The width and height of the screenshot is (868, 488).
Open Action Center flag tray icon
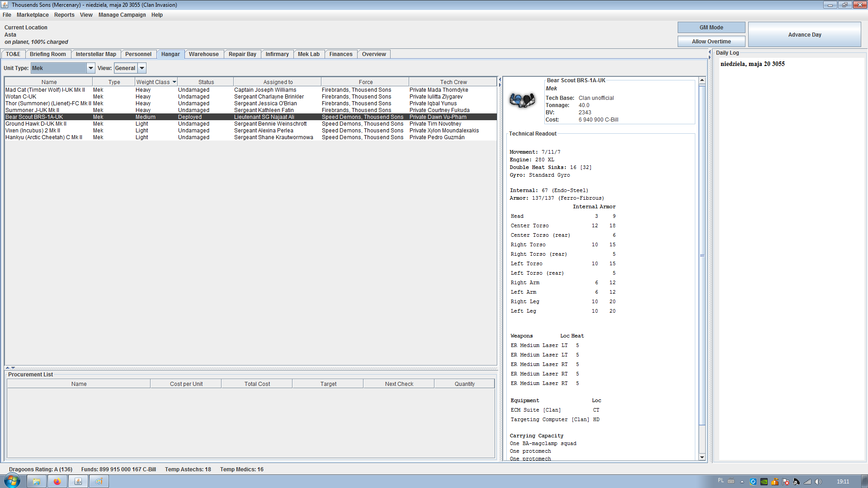785,482
